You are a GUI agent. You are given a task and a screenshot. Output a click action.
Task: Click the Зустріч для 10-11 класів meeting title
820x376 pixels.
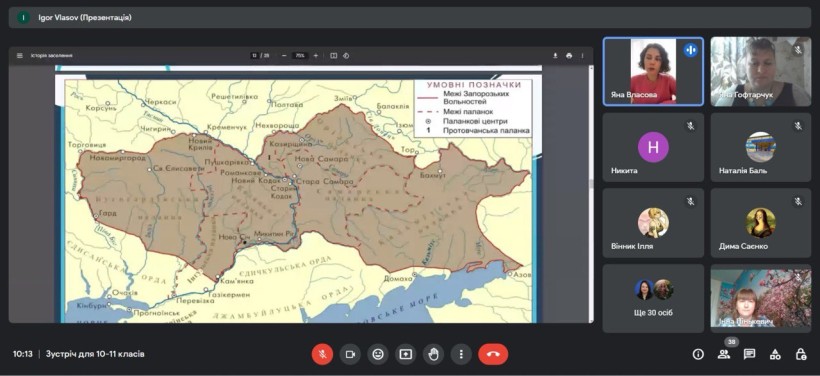click(x=95, y=354)
